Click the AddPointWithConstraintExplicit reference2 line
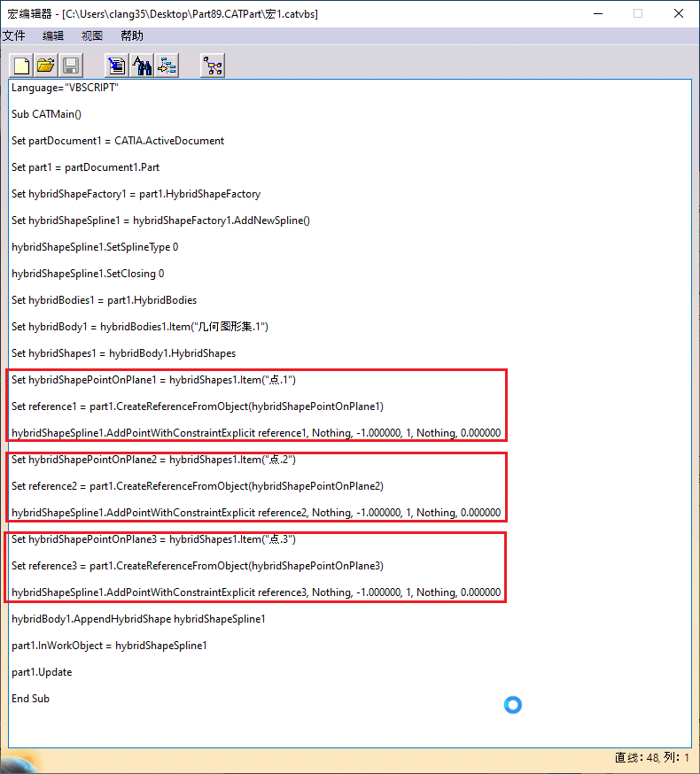The image size is (700, 774). tap(256, 513)
